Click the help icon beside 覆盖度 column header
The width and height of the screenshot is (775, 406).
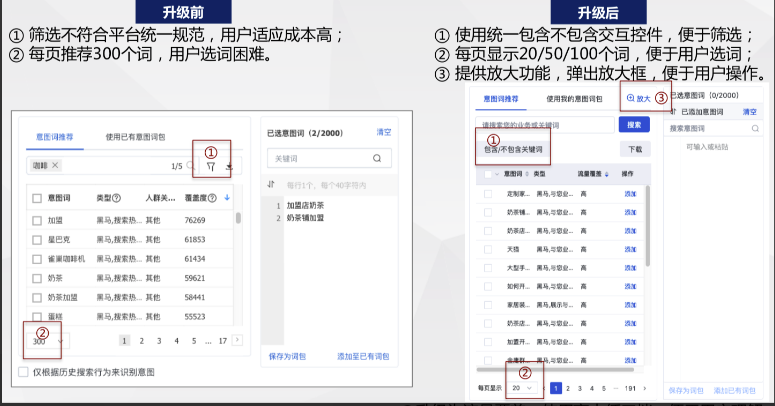(212, 198)
